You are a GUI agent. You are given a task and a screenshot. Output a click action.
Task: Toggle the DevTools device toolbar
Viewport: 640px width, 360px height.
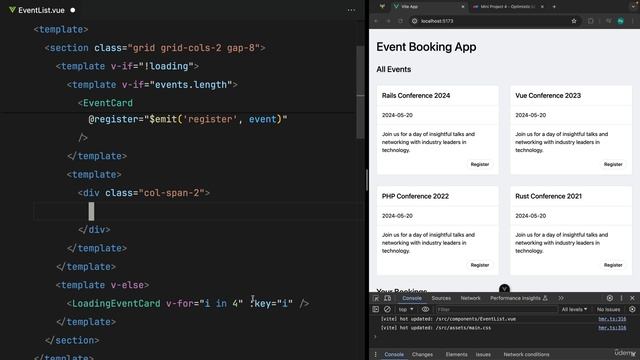(x=387, y=298)
